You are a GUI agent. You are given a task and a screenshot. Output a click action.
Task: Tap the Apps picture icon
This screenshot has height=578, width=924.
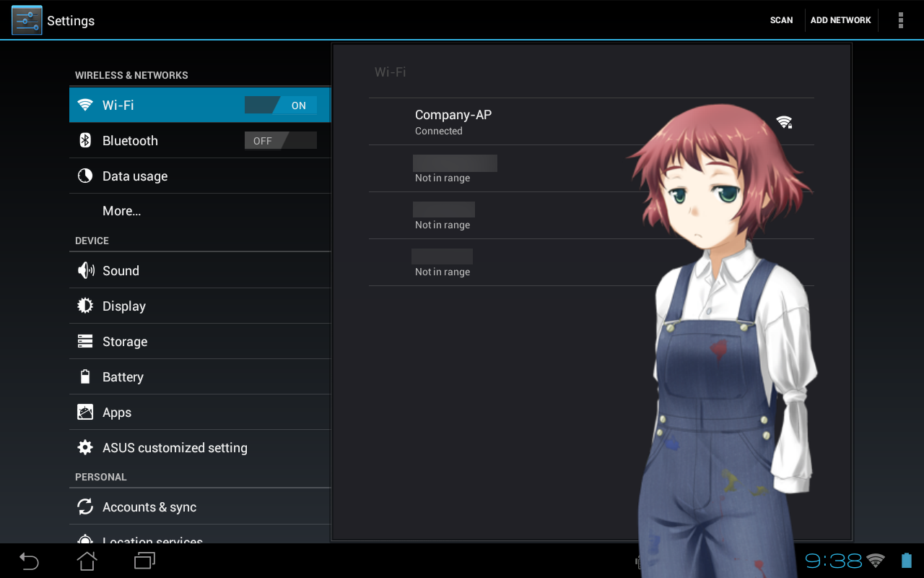85,412
